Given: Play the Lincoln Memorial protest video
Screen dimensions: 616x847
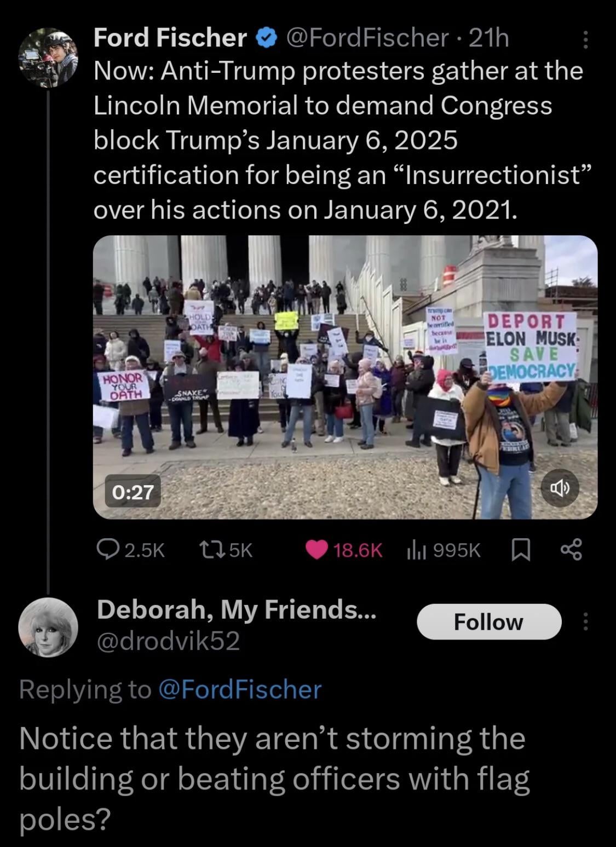Looking at the screenshot, I should pyautogui.click(x=345, y=377).
